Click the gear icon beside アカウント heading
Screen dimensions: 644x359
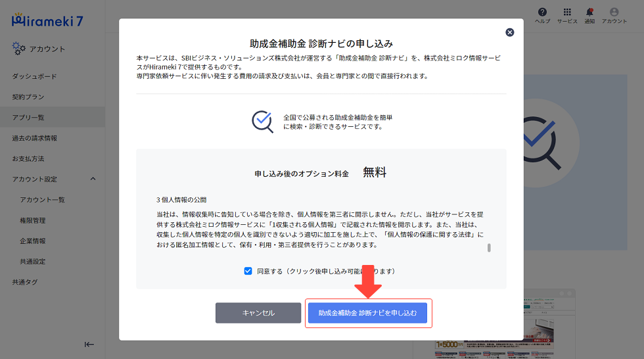tap(18, 49)
